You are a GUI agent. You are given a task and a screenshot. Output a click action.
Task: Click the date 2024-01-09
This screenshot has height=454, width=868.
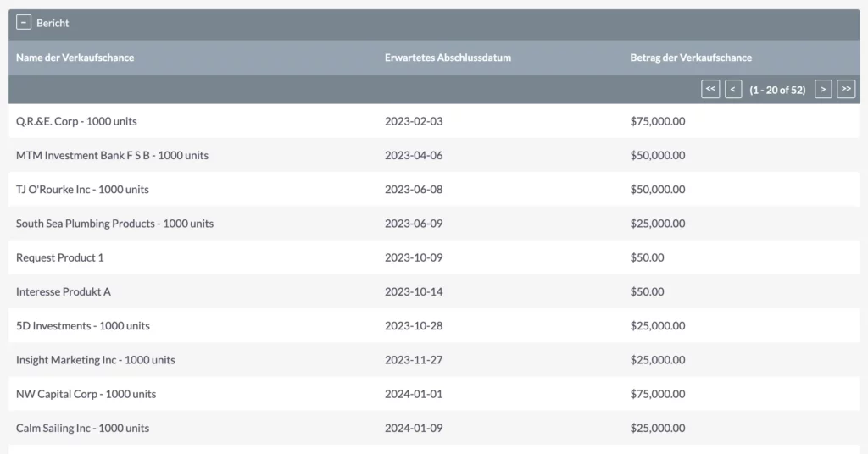click(414, 428)
